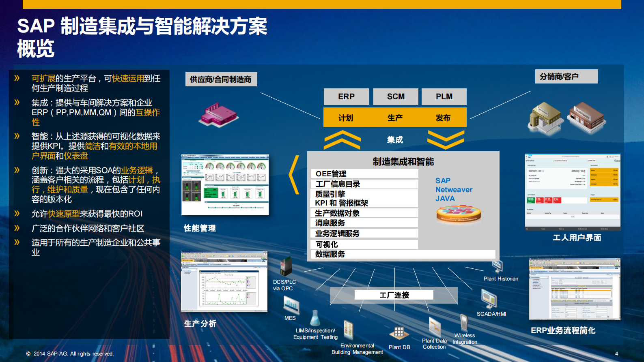Click the Wireless Integration handheld icon

click(464, 323)
